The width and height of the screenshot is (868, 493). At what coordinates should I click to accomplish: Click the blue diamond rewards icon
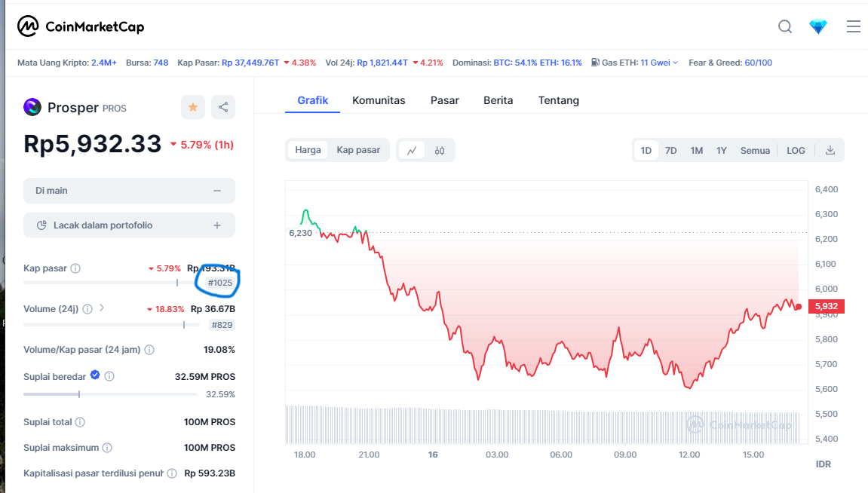click(817, 26)
